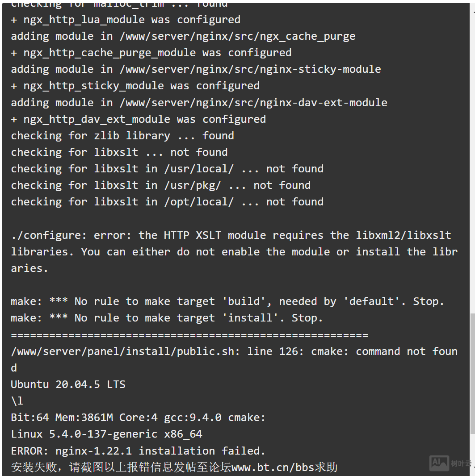The image size is (475, 476).
Task: Click 'checking for libxslt in /opt/local/' line
Action: [x=167, y=202]
